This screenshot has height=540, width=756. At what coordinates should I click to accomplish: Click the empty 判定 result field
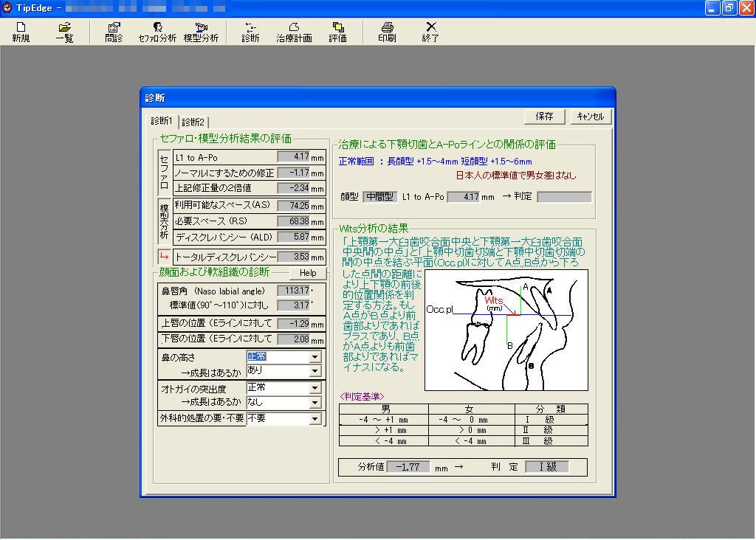(x=564, y=197)
